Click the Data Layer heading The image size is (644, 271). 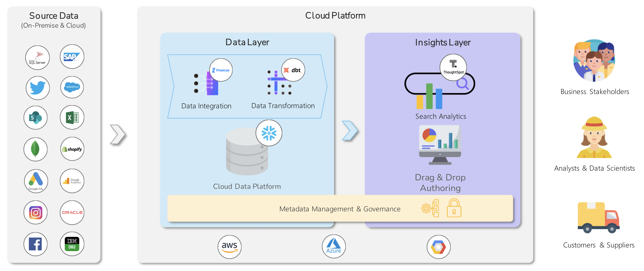(247, 42)
